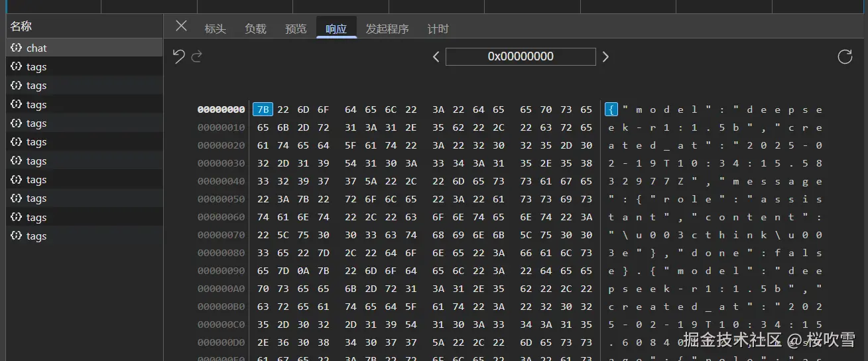Click the redo arrow icon
868x361 pixels.
coord(196,56)
